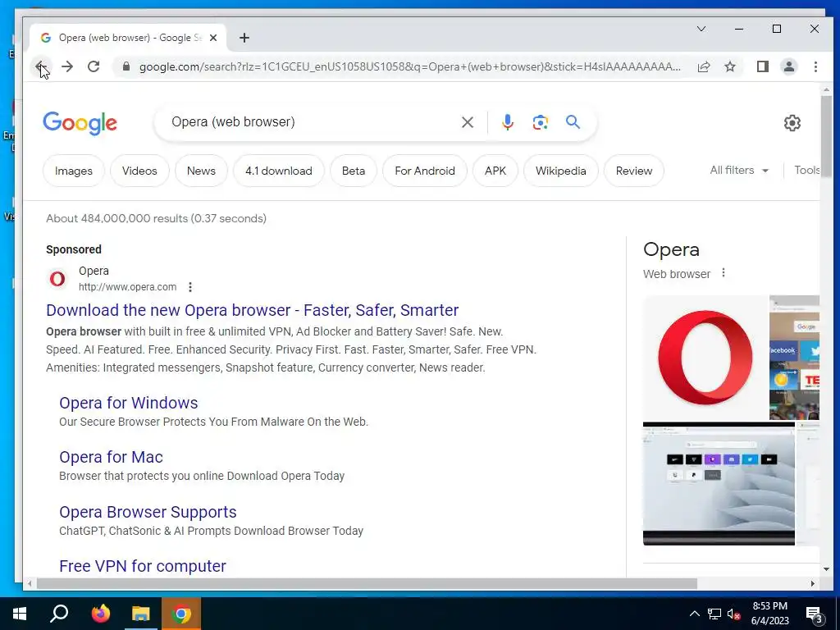Select the 4.1 download chip
The width and height of the screenshot is (840, 630).
(x=279, y=171)
